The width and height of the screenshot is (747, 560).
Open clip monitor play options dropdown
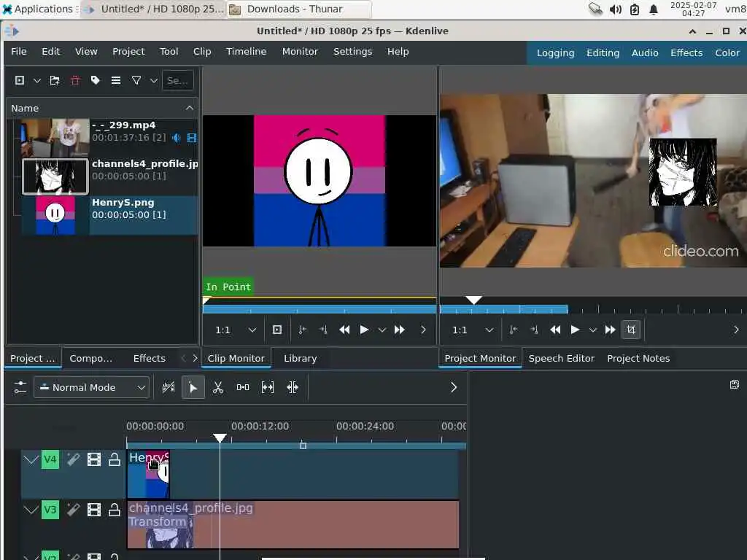[382, 330]
